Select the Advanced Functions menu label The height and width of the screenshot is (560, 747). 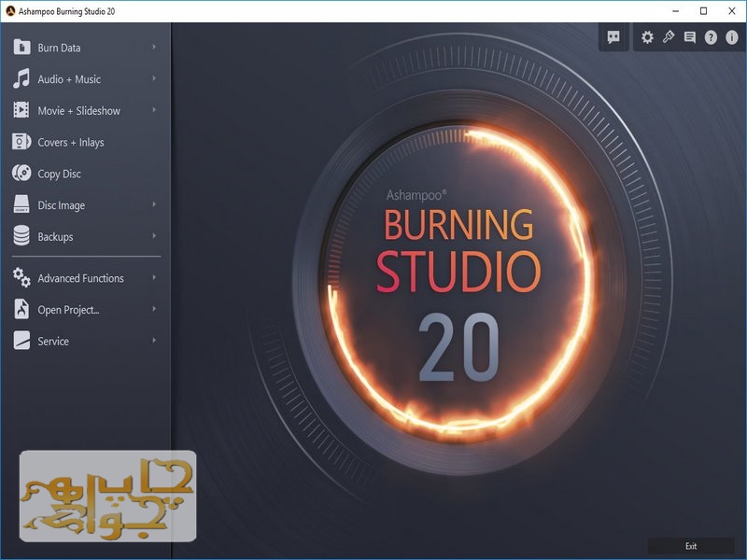tap(81, 278)
